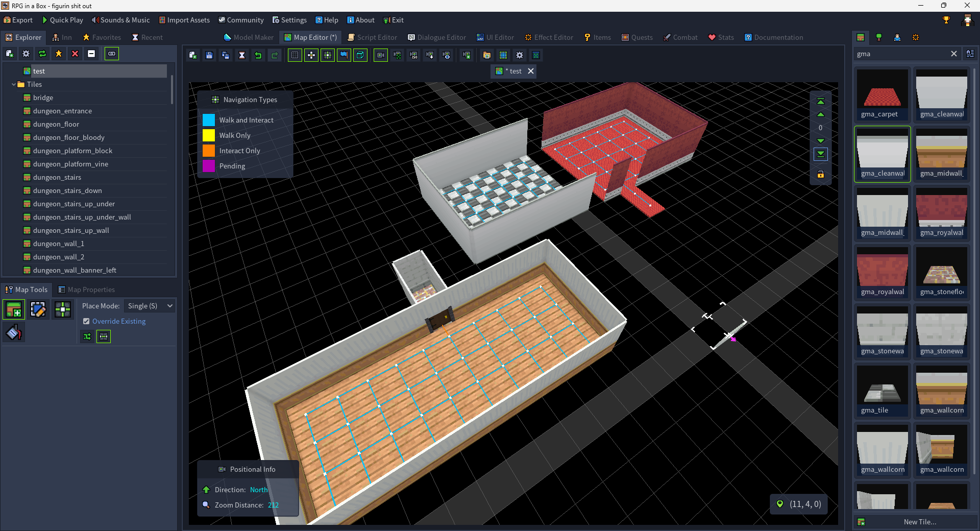Open the Map Properties tab

coord(86,289)
